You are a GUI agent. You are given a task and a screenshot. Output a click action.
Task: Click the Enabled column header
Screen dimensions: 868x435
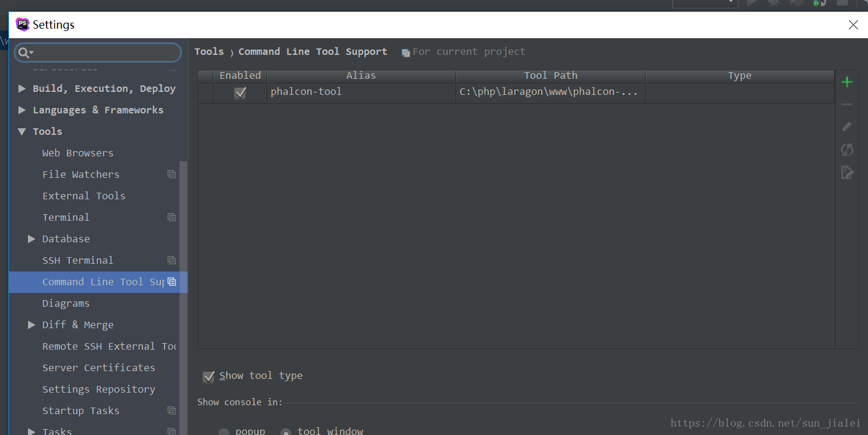click(240, 76)
